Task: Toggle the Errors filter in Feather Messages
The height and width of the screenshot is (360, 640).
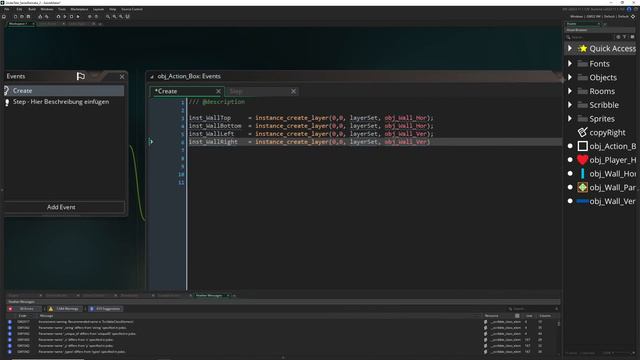Action: (x=24, y=309)
